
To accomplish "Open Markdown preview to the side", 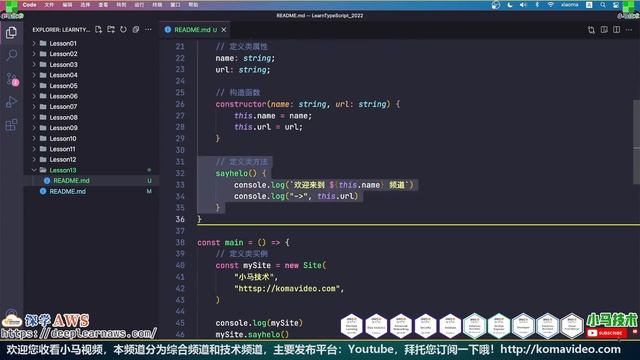I will (604, 30).
